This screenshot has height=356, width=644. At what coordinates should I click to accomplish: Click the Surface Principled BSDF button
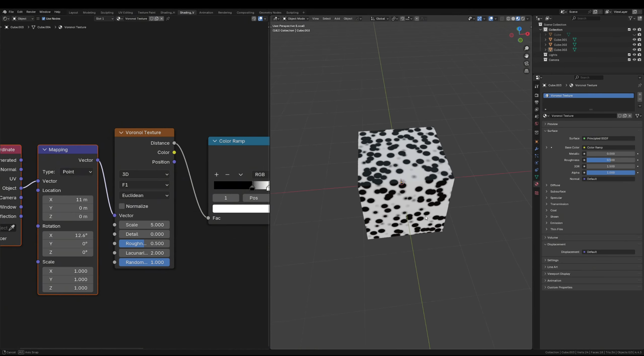coord(609,139)
